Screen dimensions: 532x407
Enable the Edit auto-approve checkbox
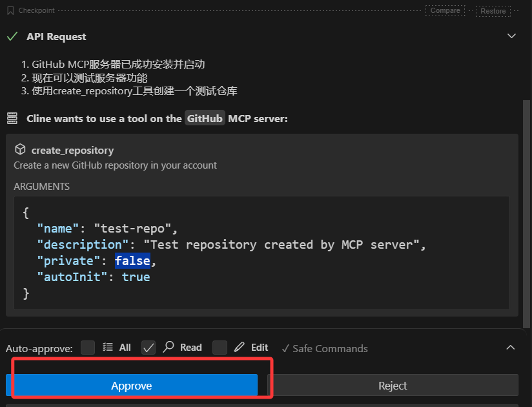tap(220, 348)
